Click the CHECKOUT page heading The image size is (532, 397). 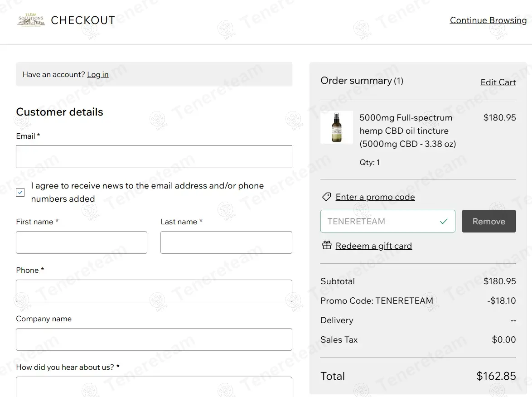point(83,20)
